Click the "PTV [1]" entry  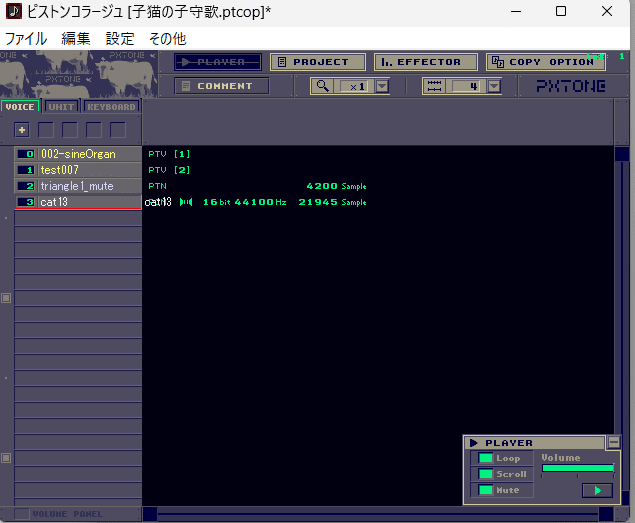click(x=169, y=154)
